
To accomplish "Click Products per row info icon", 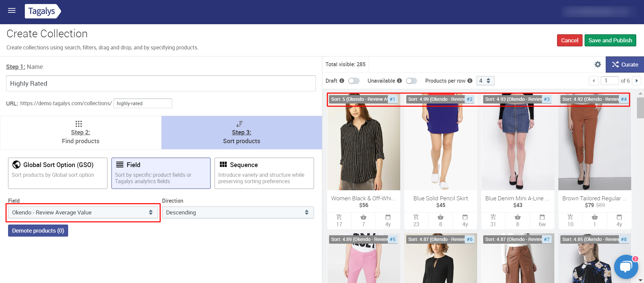I will (x=470, y=81).
